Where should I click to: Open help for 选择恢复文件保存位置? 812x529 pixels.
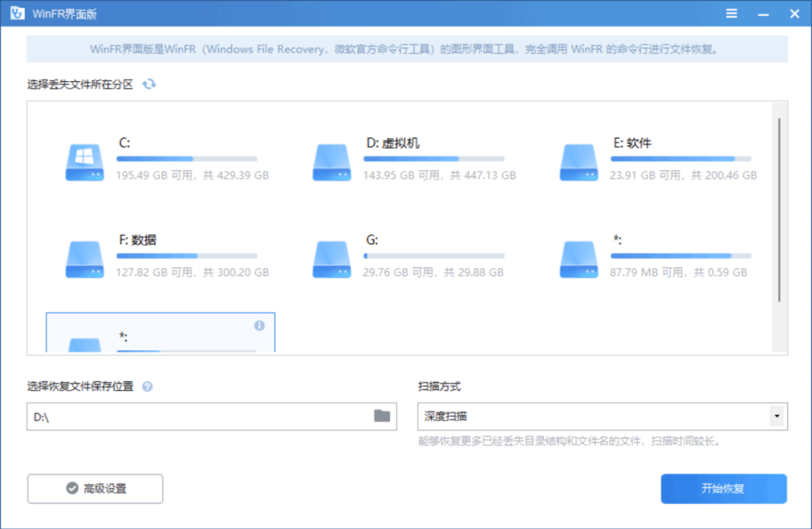click(147, 386)
